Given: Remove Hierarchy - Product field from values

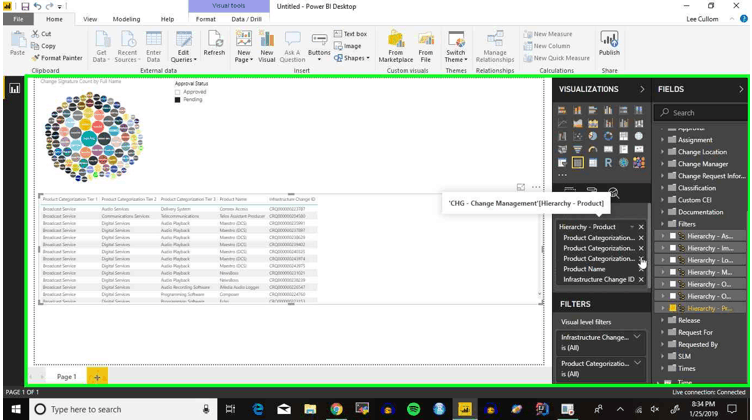Looking at the screenshot, I should 641,227.
